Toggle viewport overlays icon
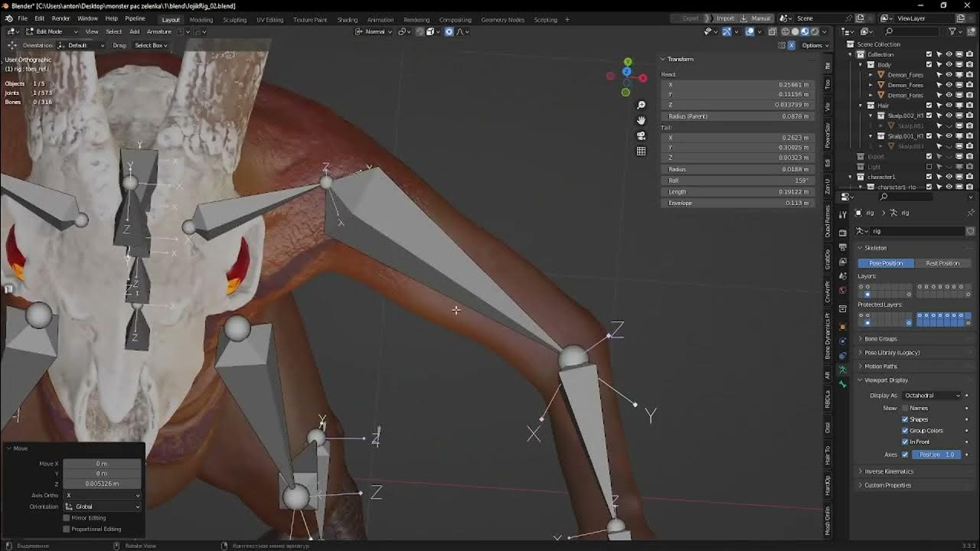The image size is (980, 551). click(750, 31)
